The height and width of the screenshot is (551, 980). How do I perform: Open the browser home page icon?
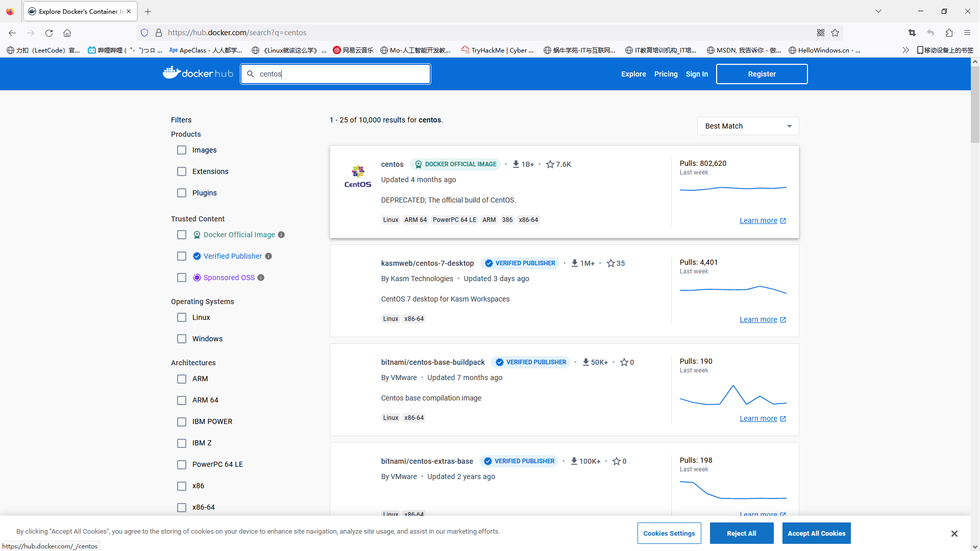pos(67,33)
